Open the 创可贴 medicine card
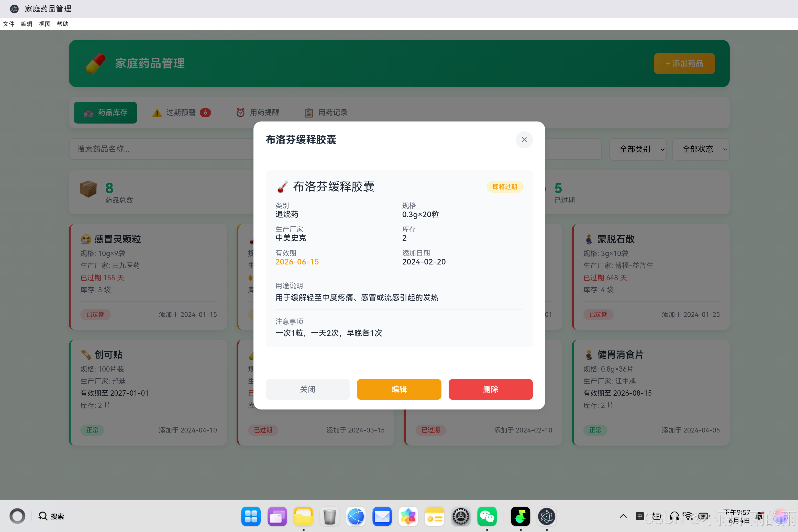 coord(148,393)
